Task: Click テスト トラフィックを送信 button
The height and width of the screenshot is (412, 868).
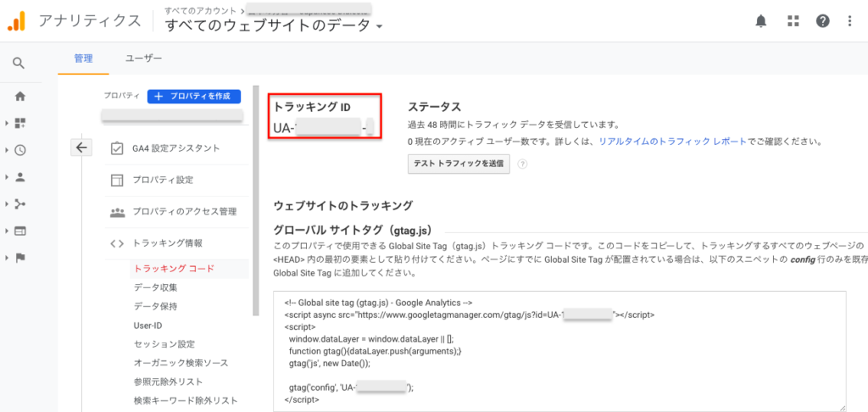Action: 459,164
